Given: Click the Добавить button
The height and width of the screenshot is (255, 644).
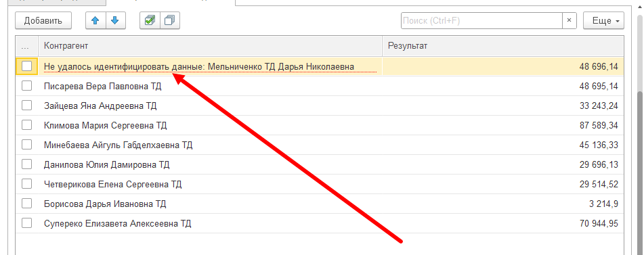Looking at the screenshot, I should tap(43, 20).
